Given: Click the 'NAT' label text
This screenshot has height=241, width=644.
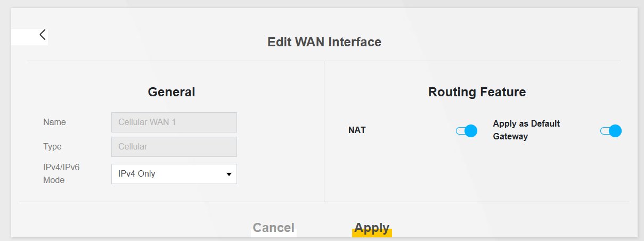Looking at the screenshot, I should 357,130.
